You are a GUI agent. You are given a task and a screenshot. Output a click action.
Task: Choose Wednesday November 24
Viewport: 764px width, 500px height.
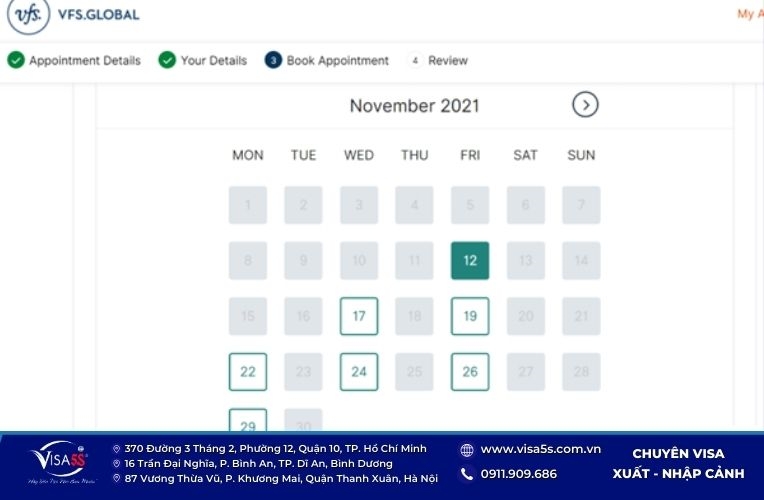[359, 372]
